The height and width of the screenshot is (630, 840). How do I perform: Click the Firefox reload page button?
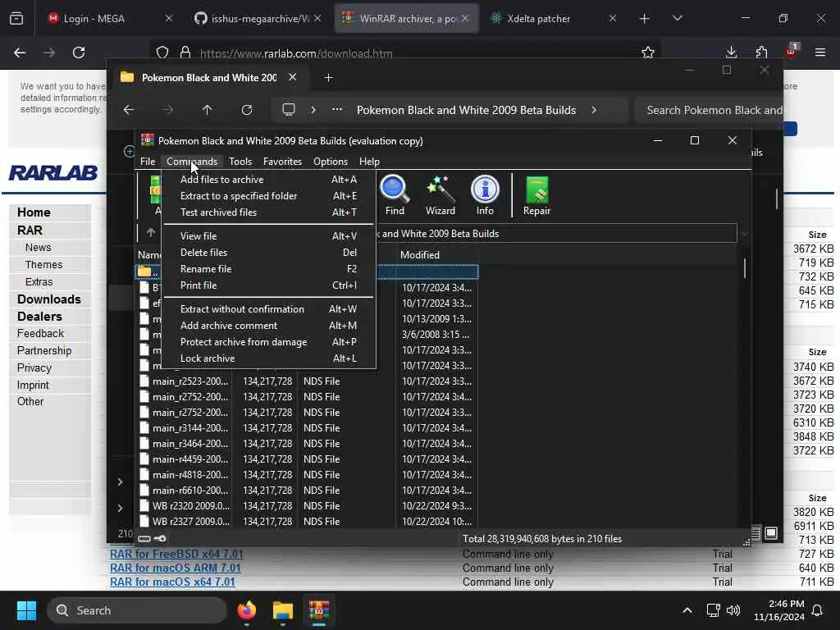coord(79,52)
